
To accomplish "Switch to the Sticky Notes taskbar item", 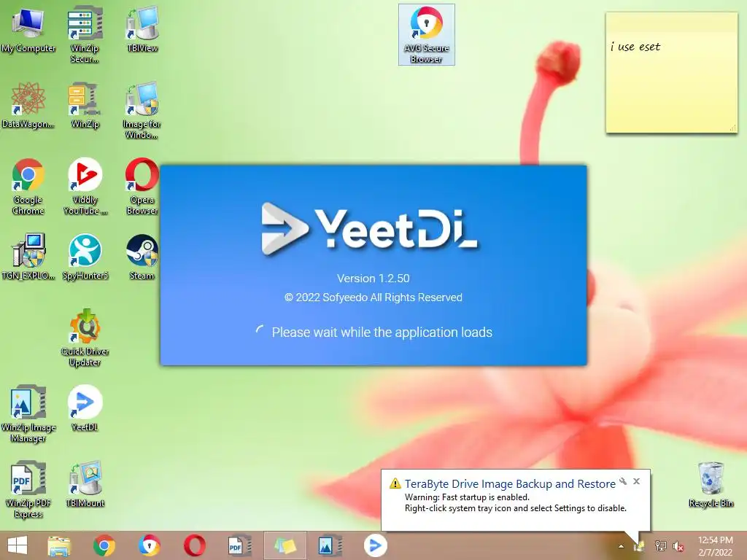I will [285, 545].
